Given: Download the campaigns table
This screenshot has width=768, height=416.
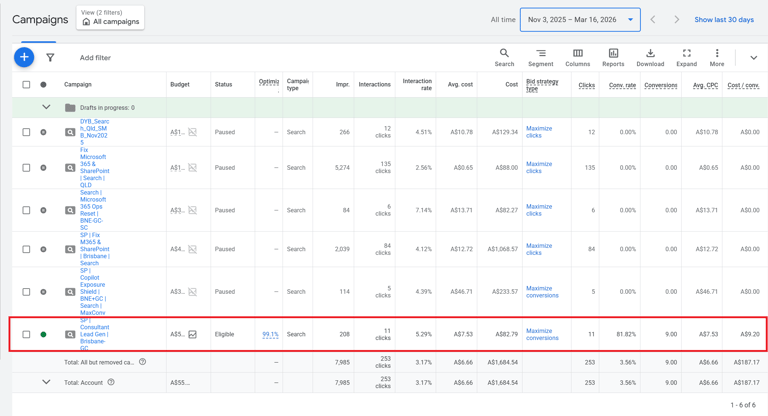Looking at the screenshot, I should click(650, 58).
